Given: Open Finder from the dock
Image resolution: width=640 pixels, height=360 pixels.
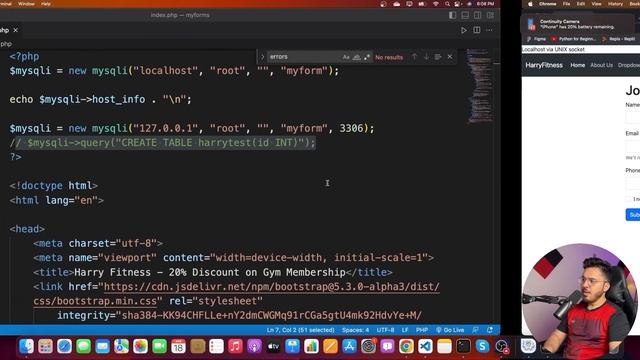Looking at the screenshot, I should pyautogui.click(x=27, y=347).
